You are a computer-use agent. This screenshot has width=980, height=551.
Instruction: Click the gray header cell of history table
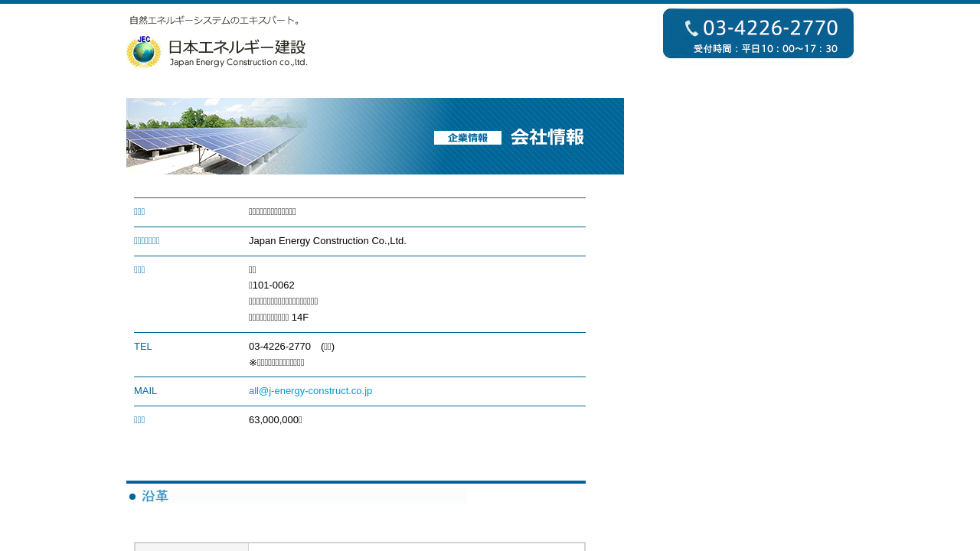(x=192, y=546)
